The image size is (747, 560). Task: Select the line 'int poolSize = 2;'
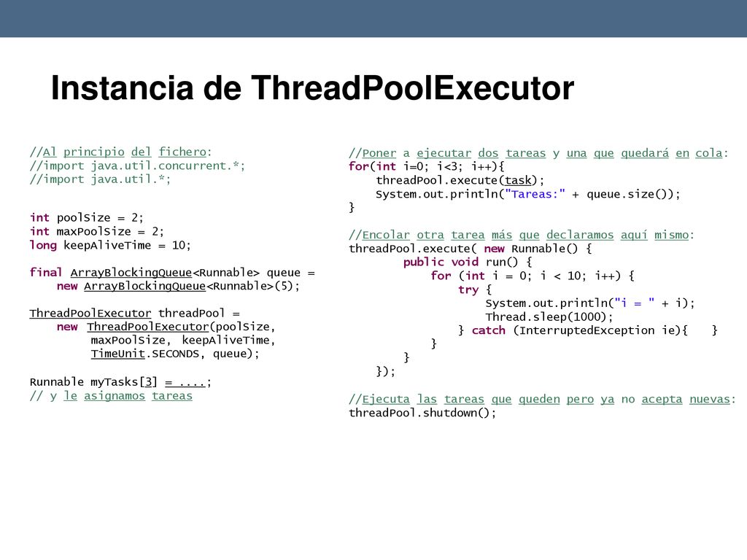click(86, 217)
